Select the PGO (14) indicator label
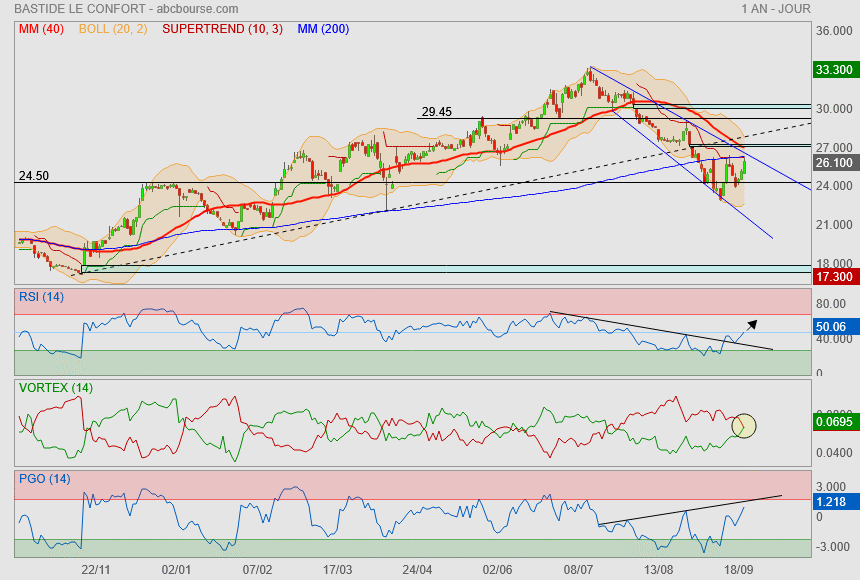 [x=44, y=479]
